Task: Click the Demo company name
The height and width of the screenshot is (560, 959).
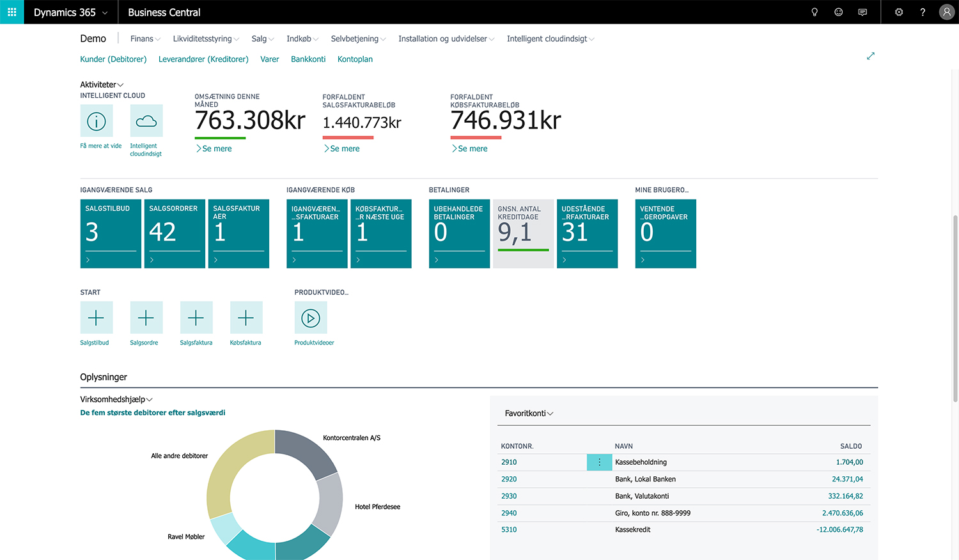Action: (93, 39)
